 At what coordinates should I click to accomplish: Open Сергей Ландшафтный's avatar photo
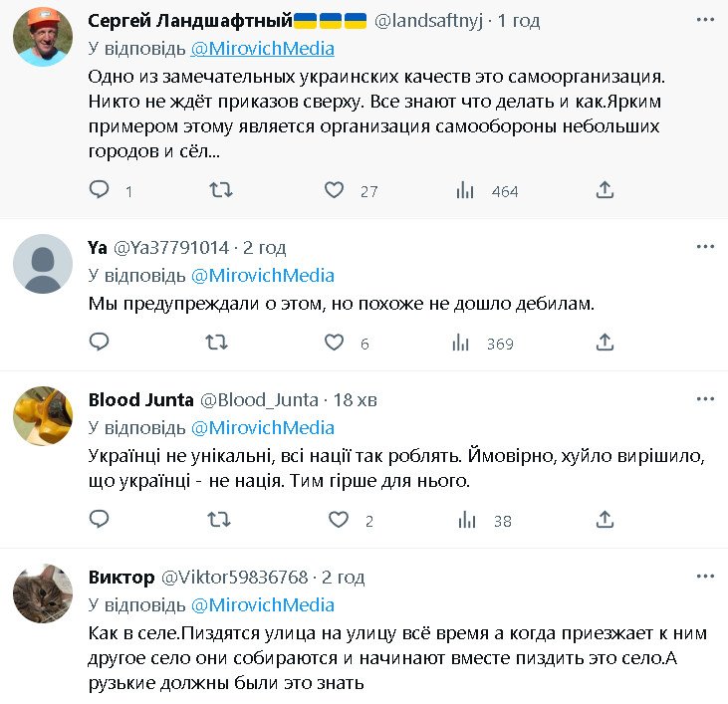(43, 39)
